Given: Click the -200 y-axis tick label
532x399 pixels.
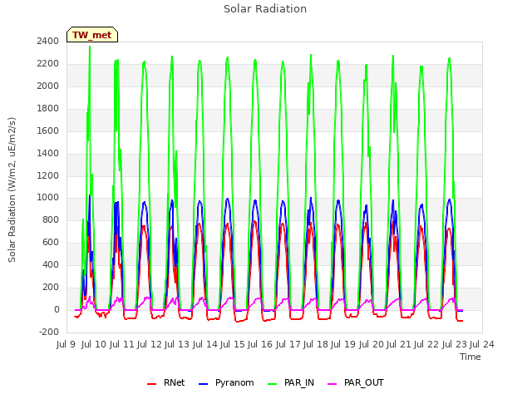Looking at the screenshot, I should click(x=49, y=332).
